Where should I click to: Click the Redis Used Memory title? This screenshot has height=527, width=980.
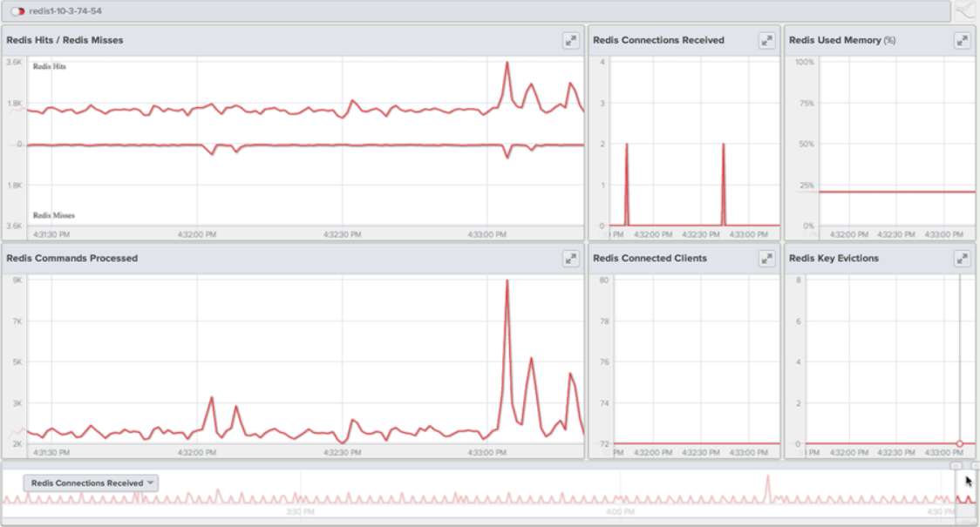click(x=842, y=40)
